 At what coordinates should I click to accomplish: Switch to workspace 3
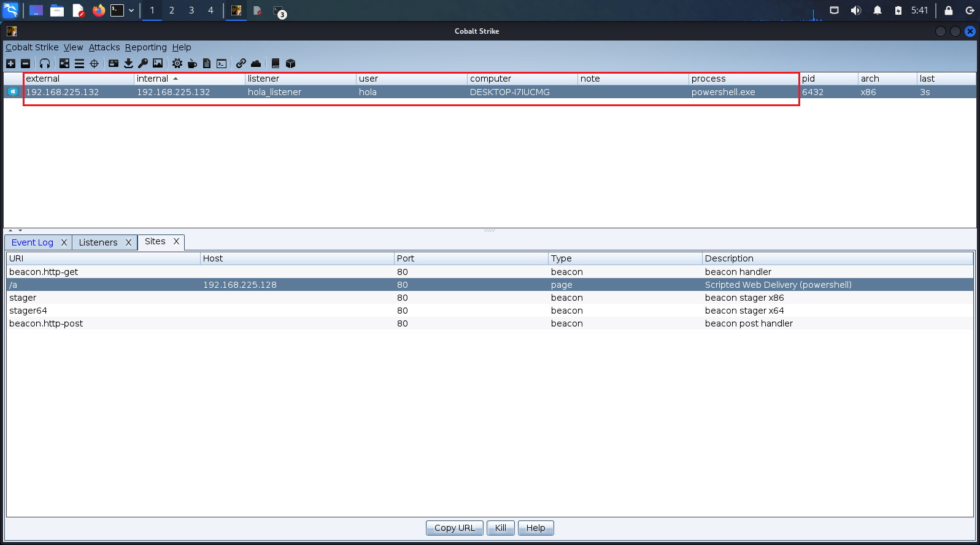191,10
